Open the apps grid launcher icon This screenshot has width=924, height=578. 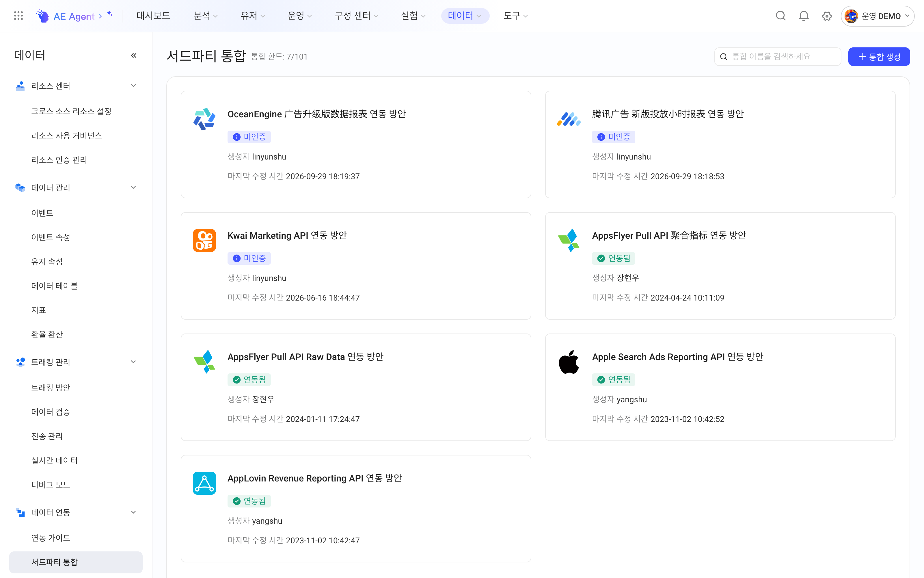18,16
